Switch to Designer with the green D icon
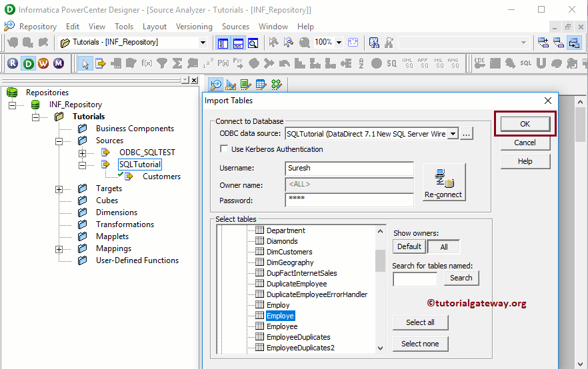This screenshot has height=369, width=588. pos(28,63)
